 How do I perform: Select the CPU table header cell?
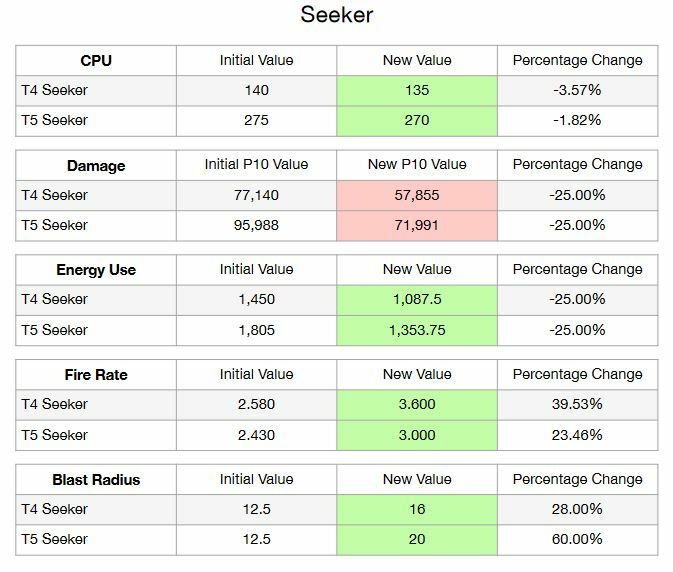pos(96,61)
